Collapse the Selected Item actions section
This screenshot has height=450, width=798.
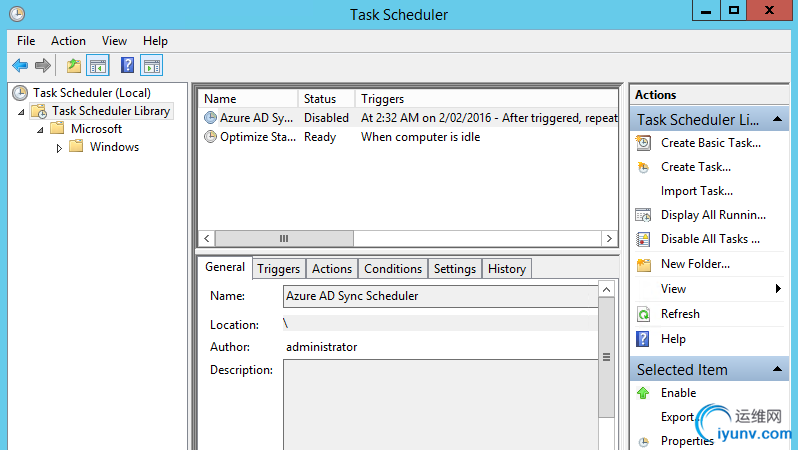coord(777,369)
